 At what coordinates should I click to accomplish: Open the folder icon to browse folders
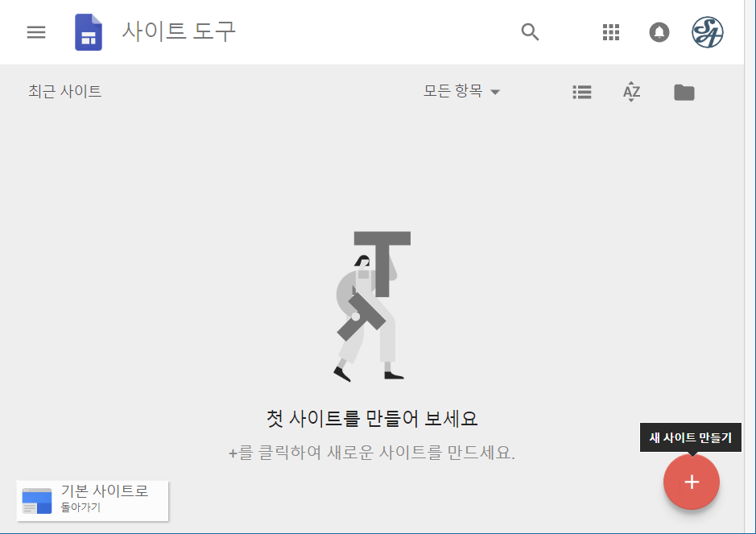[x=684, y=92]
